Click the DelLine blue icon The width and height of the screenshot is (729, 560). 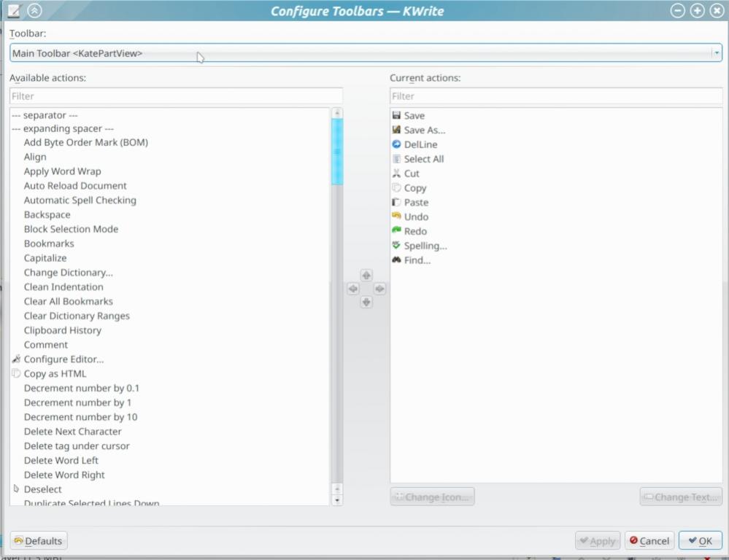pyautogui.click(x=396, y=144)
